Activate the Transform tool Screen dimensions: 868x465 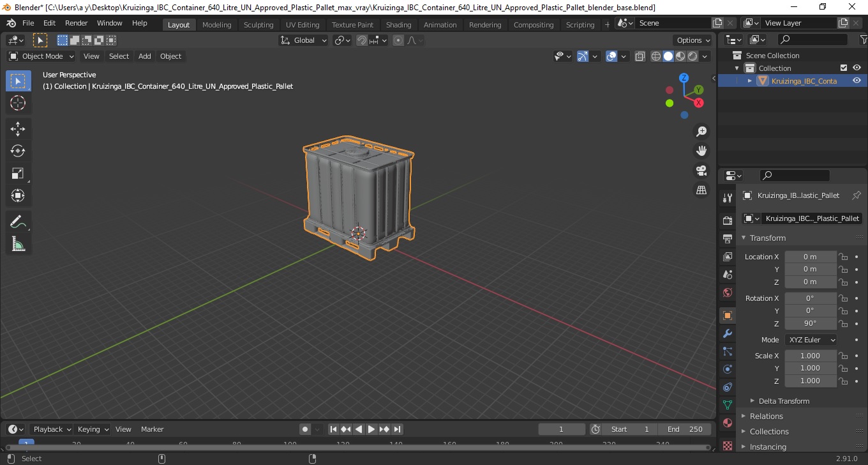pyautogui.click(x=18, y=195)
